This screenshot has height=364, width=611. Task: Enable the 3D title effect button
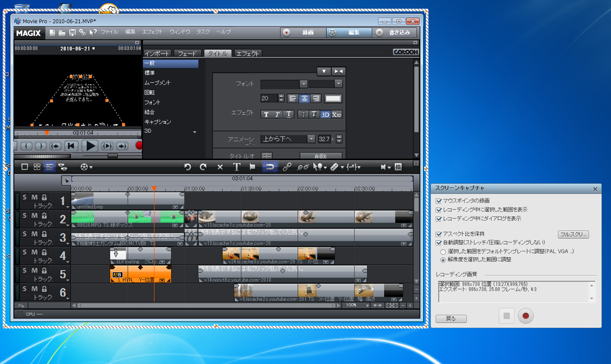coord(325,115)
